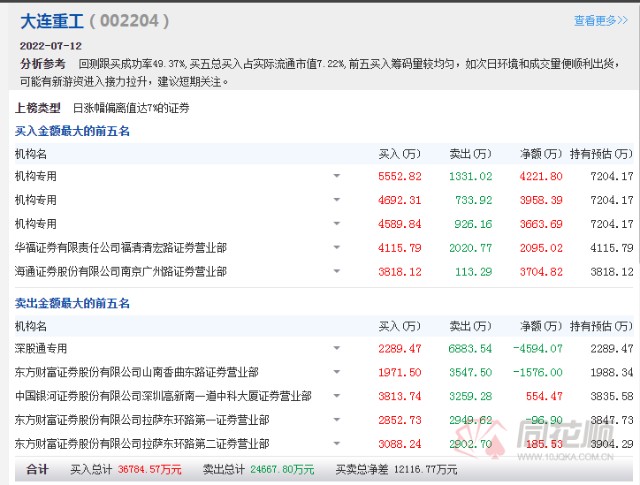The width and height of the screenshot is (640, 485).
Task: Click the 深股通专用 institution name
Action: pyautogui.click(x=41, y=348)
